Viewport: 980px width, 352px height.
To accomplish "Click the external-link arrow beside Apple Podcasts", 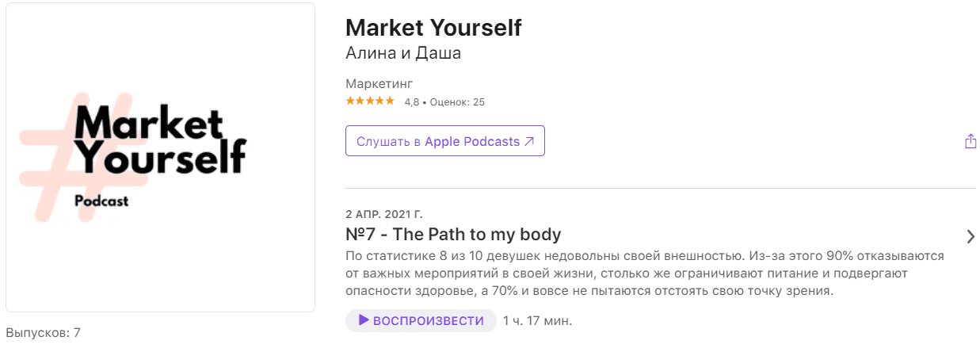I will [x=529, y=141].
